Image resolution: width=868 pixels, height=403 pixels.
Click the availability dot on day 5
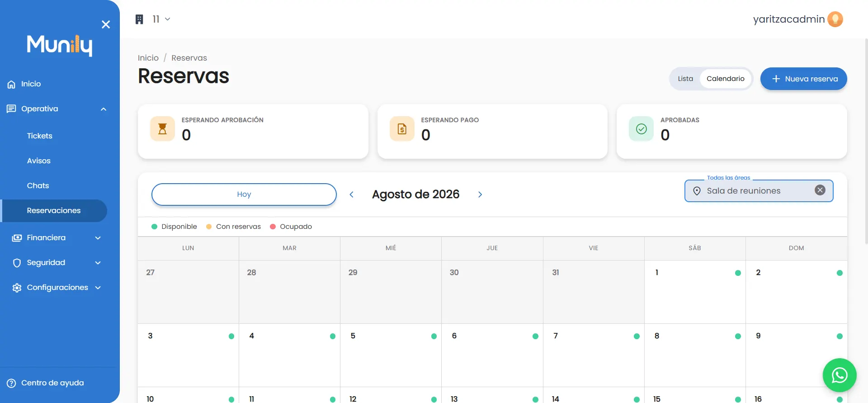coord(434,336)
